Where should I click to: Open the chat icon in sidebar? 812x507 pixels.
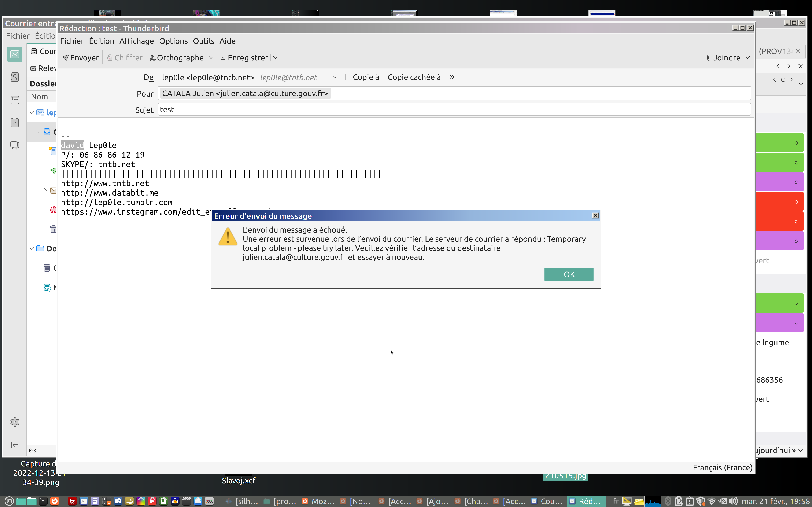[15, 145]
